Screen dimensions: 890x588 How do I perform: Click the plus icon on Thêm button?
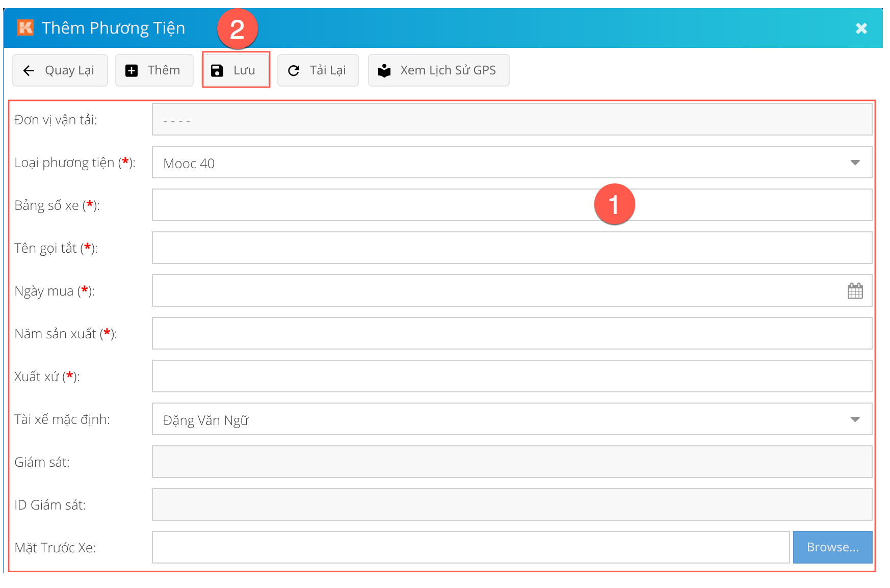[132, 71]
